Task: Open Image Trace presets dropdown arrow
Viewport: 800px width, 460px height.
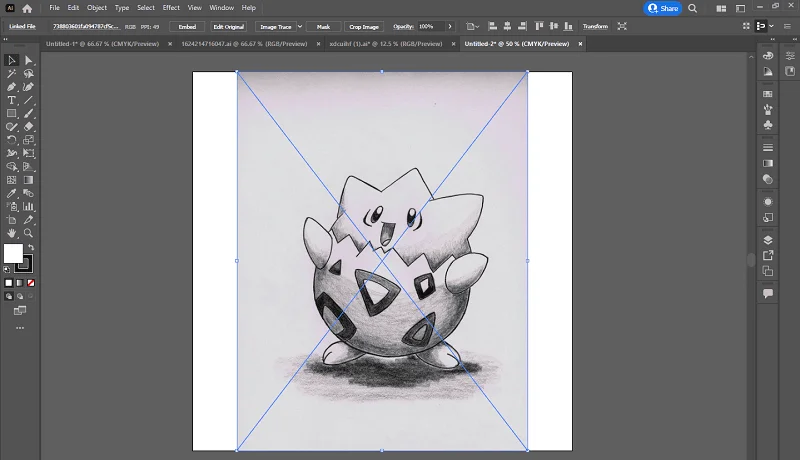Action: (300, 27)
